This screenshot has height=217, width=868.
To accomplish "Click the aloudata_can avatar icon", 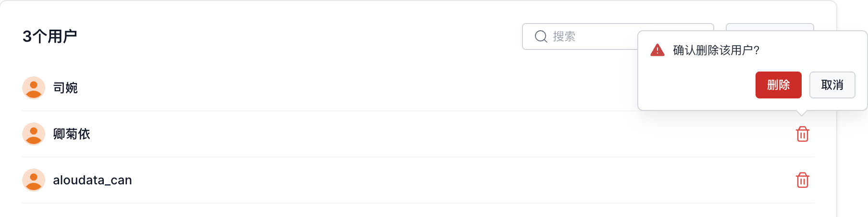I will (34, 180).
